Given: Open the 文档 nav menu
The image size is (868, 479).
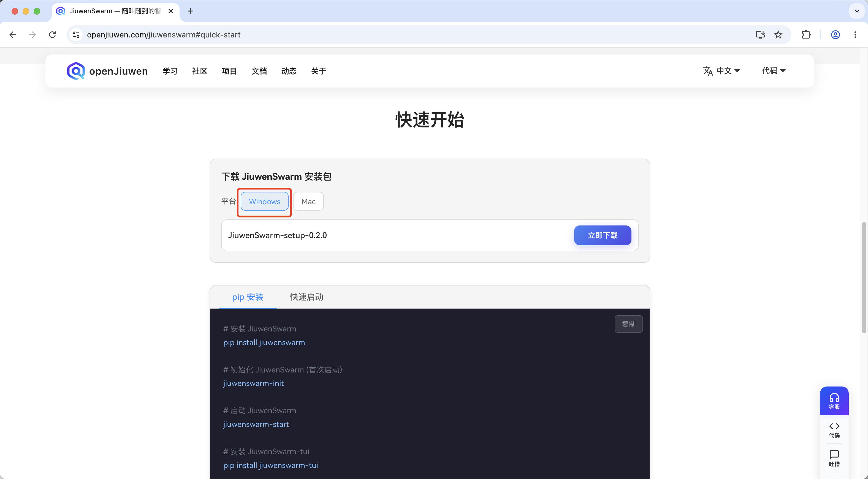Looking at the screenshot, I should (x=259, y=71).
